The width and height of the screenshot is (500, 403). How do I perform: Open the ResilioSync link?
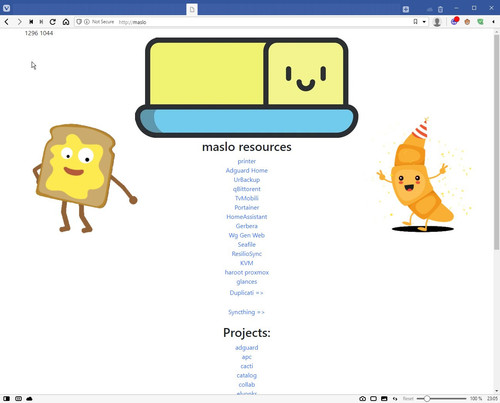click(x=247, y=254)
